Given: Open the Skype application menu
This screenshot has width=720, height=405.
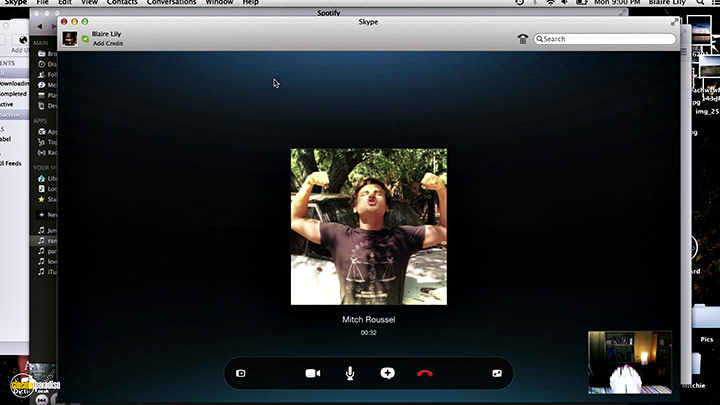Looking at the screenshot, I should tap(16, 2).
